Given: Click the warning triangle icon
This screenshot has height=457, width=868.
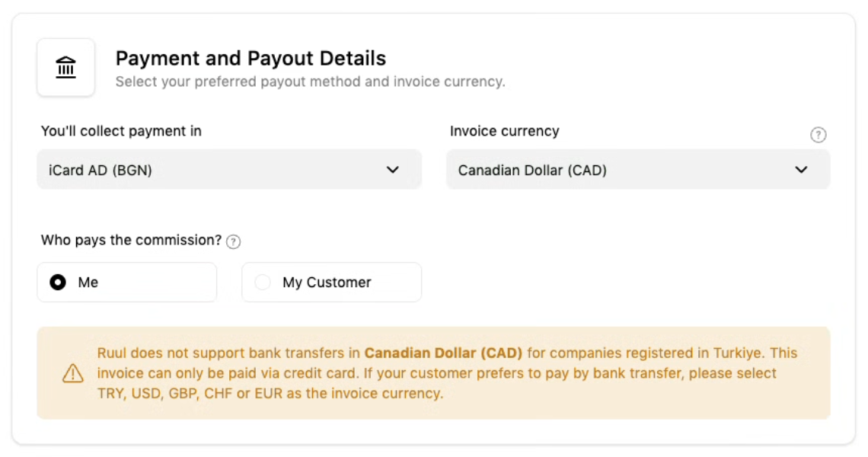Looking at the screenshot, I should [72, 373].
